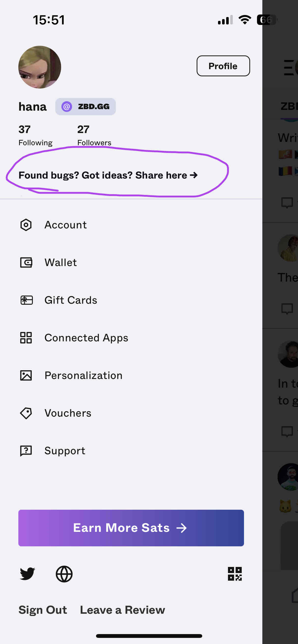Viewport: 298px width, 644px height.
Task: Tap the Support question icon
Action: coord(26,451)
